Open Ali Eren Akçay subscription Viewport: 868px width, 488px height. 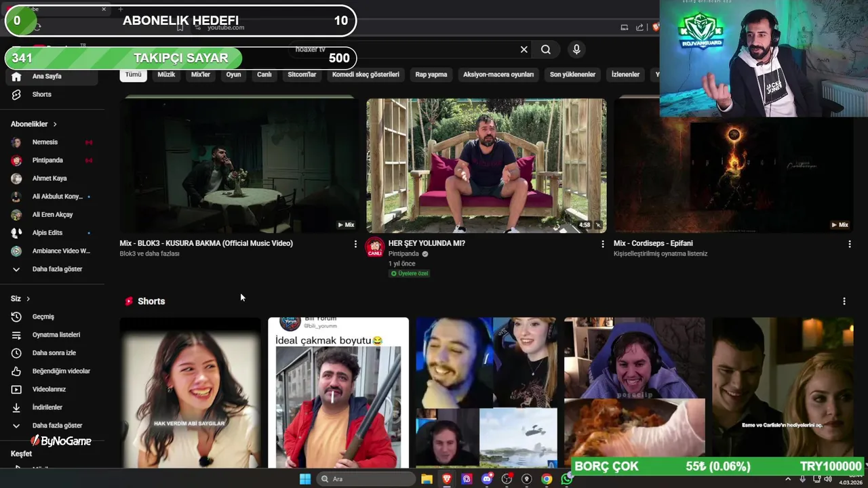52,215
